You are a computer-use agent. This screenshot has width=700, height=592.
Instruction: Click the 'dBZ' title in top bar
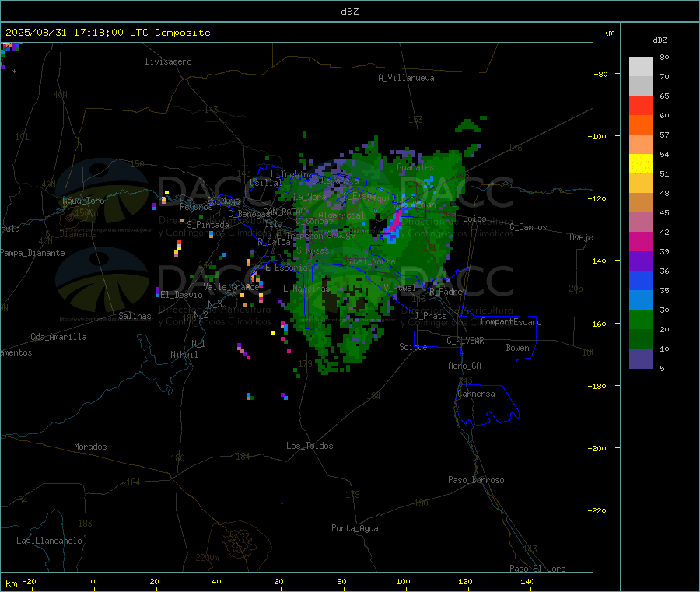point(349,12)
